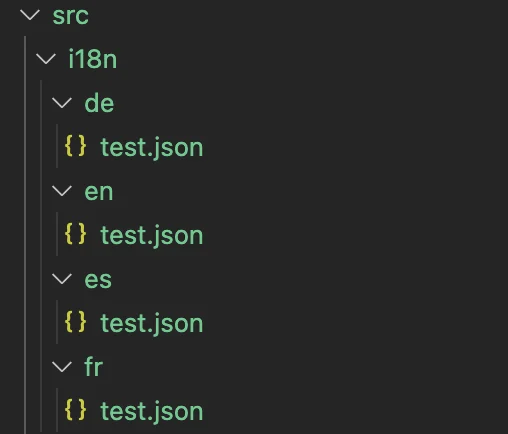Select the fr folder name
Screen dimensions: 508x434
(94, 366)
